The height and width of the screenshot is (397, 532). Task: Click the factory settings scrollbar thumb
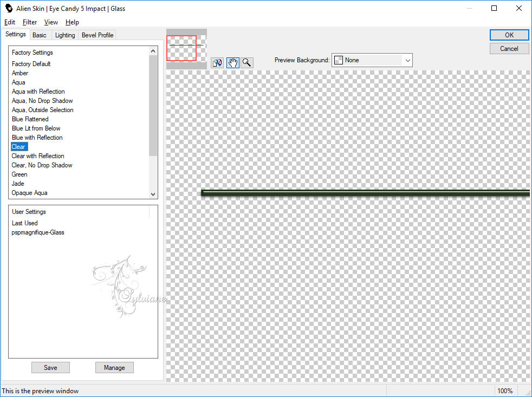click(153, 106)
